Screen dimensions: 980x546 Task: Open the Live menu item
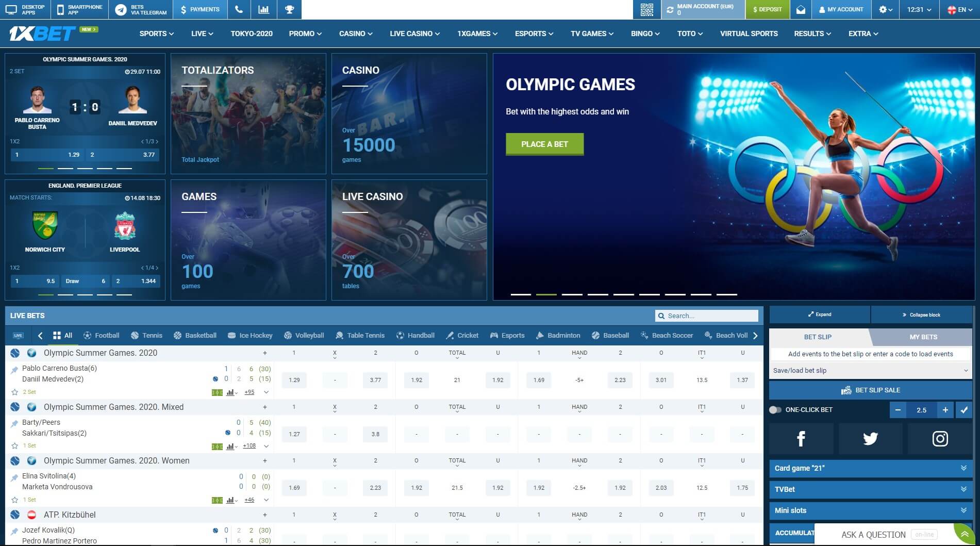[202, 34]
